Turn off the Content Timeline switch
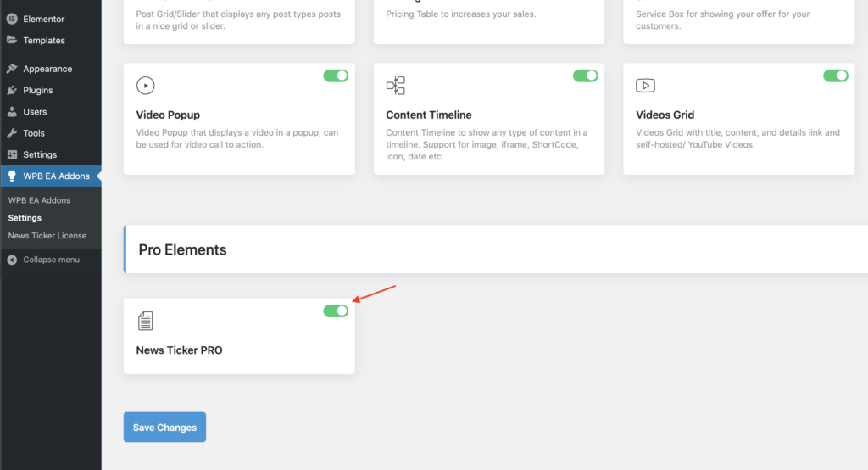 coord(586,76)
